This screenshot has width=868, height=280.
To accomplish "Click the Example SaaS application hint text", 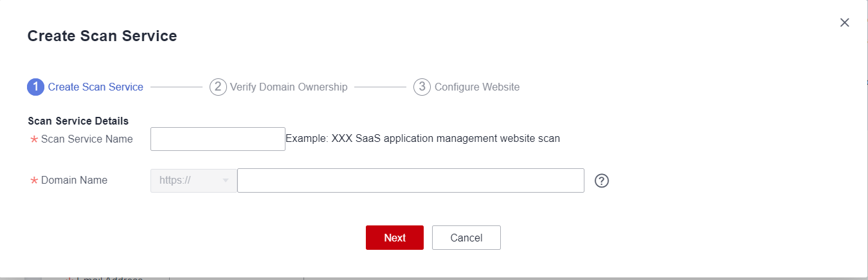I will point(422,138).
